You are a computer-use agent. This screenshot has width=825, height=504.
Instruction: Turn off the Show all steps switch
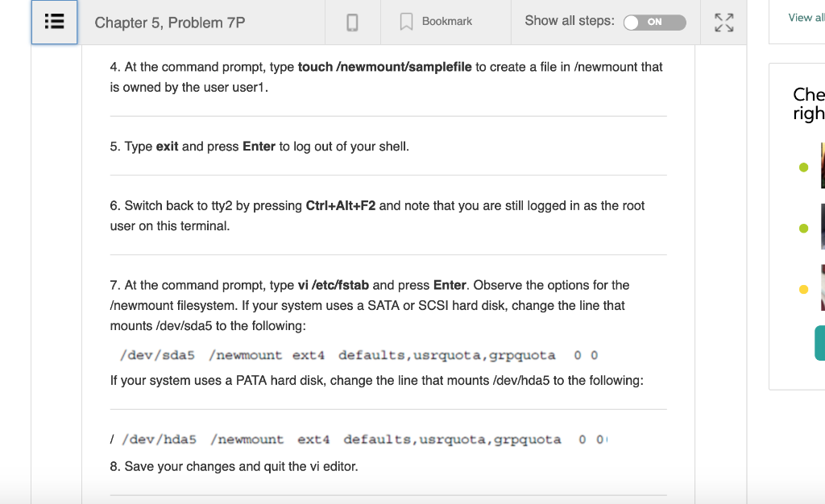[654, 23]
